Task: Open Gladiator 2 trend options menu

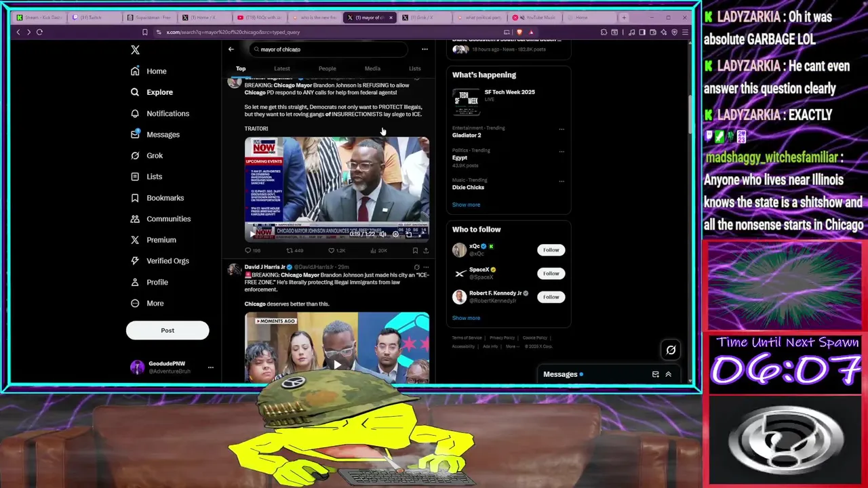Action: coord(561,129)
